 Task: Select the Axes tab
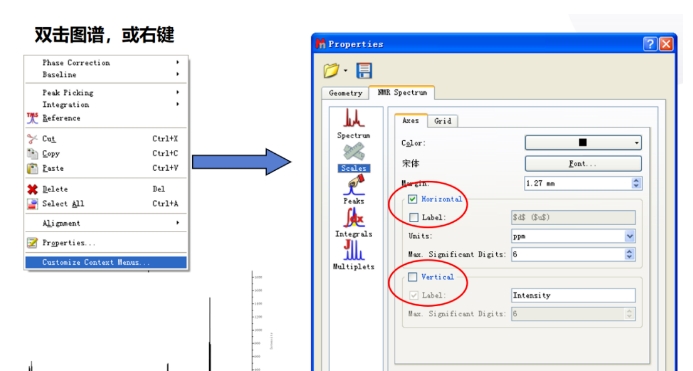tap(411, 120)
